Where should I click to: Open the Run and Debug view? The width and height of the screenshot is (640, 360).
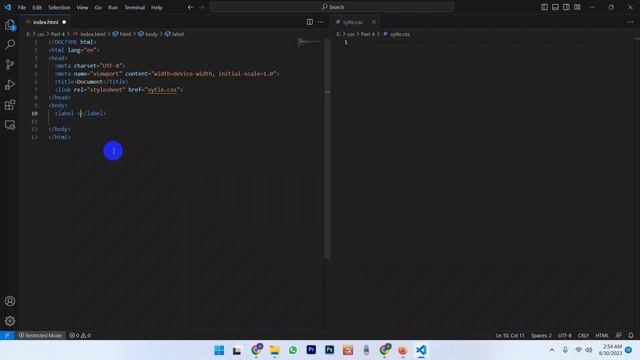[10, 84]
